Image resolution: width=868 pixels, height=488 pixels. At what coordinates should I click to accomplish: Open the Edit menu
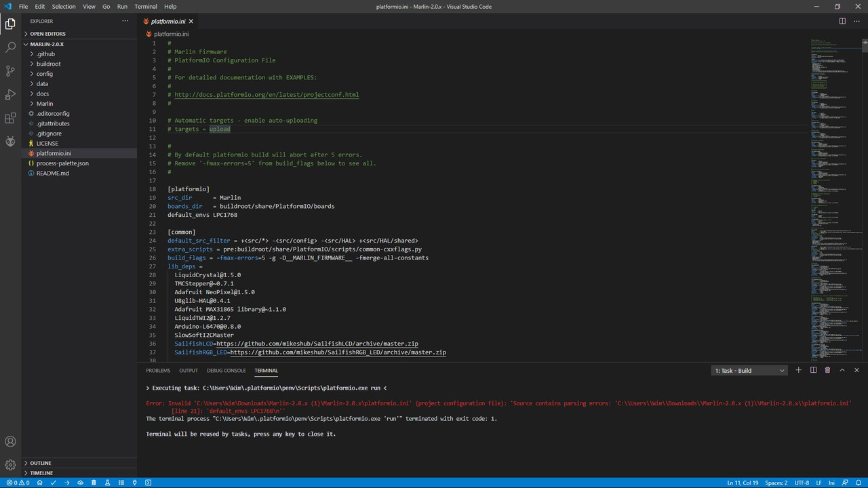pyautogui.click(x=40, y=6)
